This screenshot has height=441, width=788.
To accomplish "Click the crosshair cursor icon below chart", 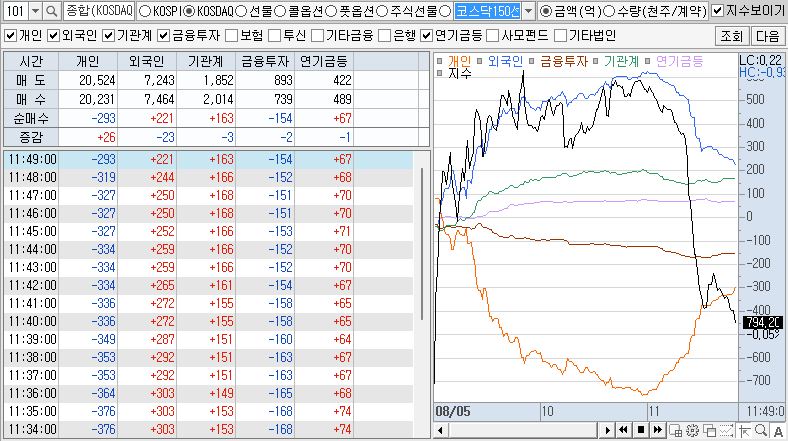I will (x=744, y=430).
